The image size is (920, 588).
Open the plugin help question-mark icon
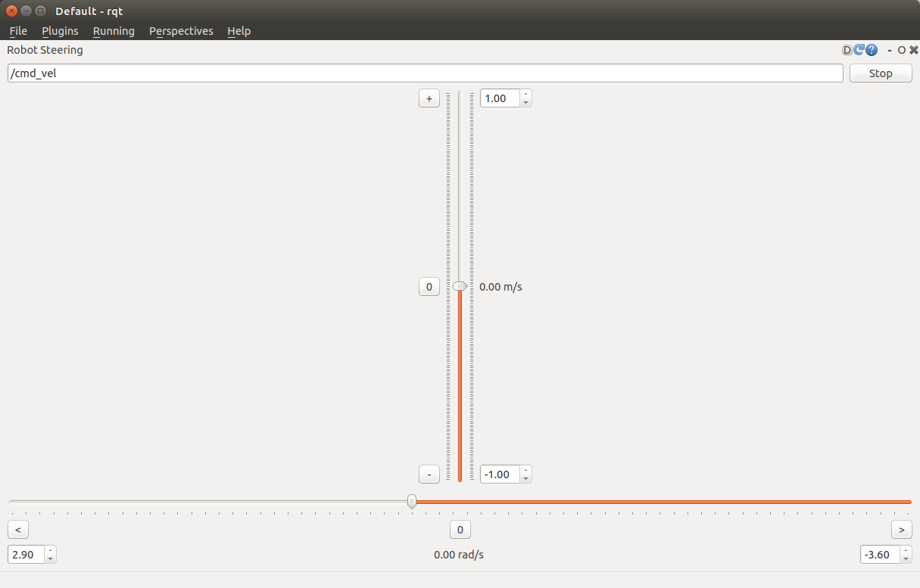click(x=872, y=50)
